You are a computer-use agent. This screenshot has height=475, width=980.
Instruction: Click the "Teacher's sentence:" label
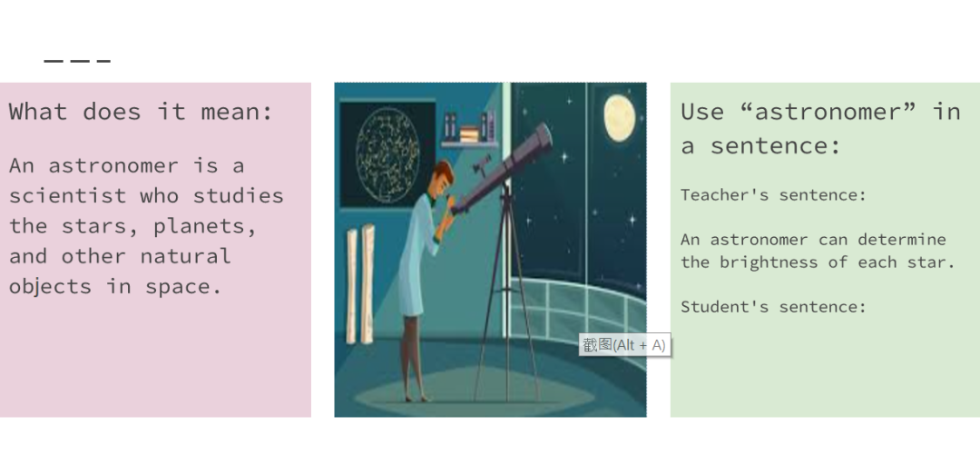click(x=773, y=195)
